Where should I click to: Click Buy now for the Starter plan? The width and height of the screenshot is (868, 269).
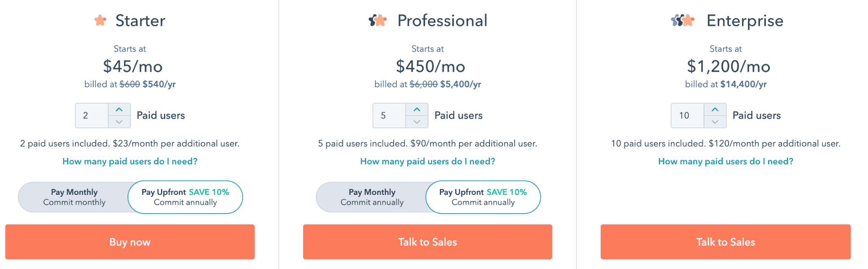130,242
